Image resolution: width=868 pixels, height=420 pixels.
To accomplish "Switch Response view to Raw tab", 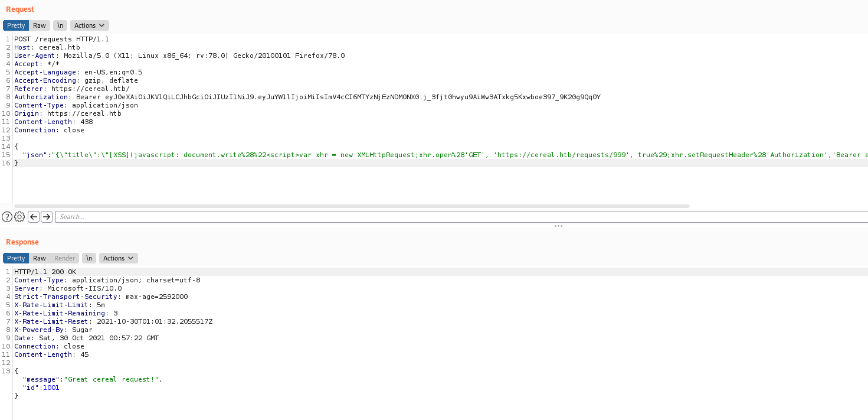I will pos(40,258).
